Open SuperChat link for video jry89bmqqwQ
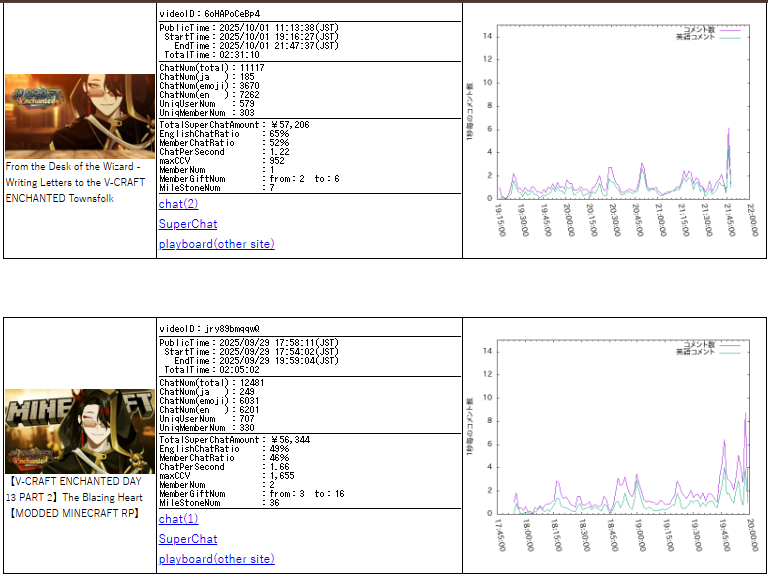This screenshot has height=586, width=768. point(188,539)
